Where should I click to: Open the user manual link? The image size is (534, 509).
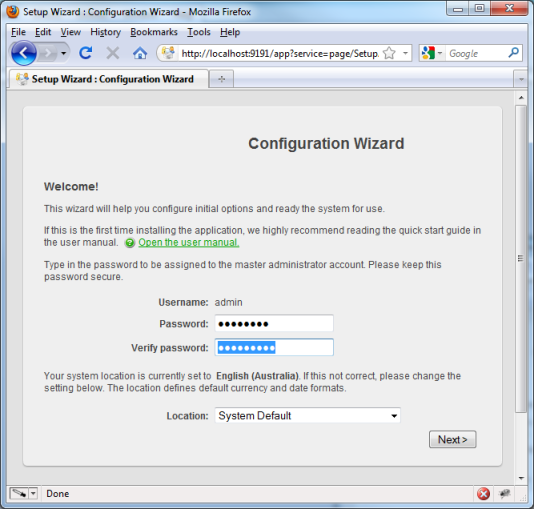coord(189,242)
